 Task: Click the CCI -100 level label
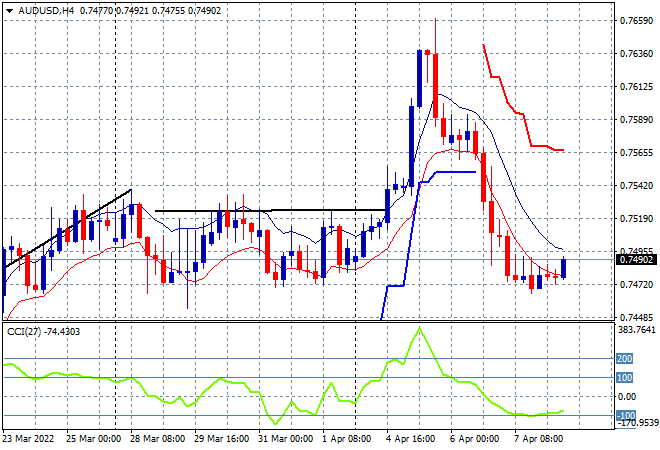click(x=624, y=415)
